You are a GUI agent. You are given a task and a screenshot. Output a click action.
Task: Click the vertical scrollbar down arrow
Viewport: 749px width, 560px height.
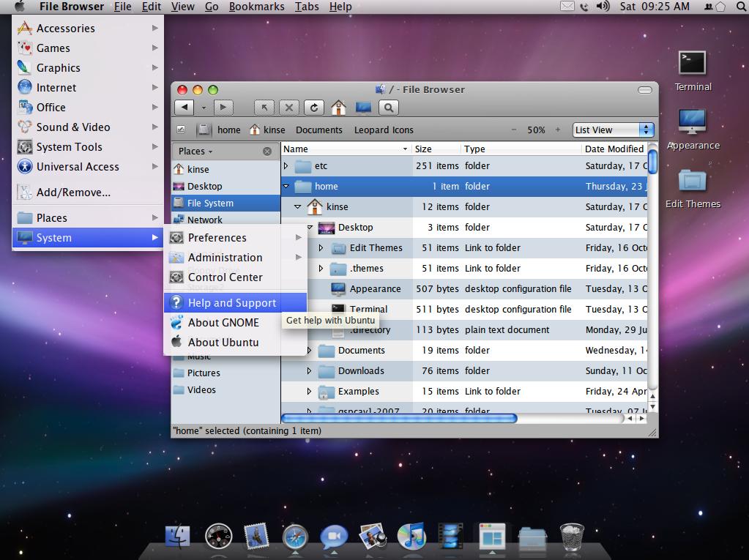pos(652,407)
